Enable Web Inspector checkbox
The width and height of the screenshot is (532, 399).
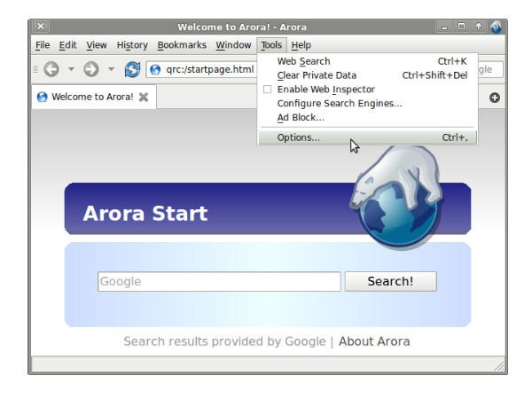point(267,90)
